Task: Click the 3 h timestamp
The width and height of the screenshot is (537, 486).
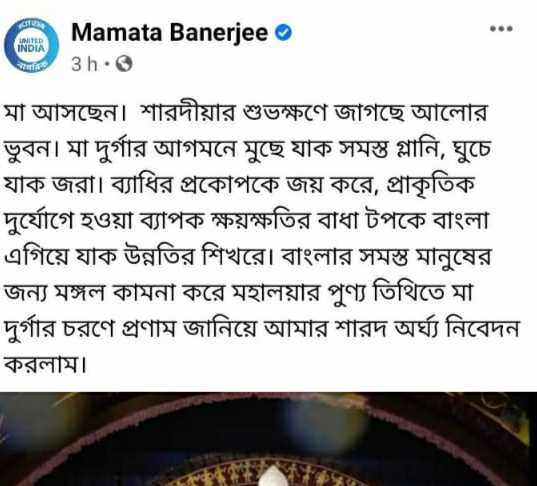Action: point(84,64)
